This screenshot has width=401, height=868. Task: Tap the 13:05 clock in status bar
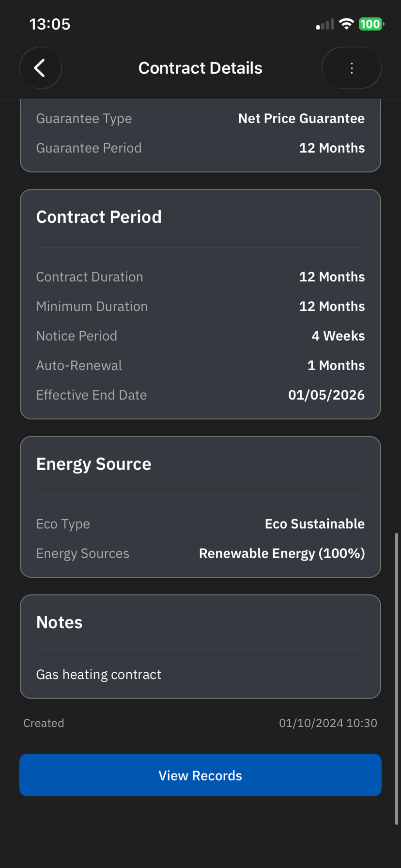(x=50, y=24)
